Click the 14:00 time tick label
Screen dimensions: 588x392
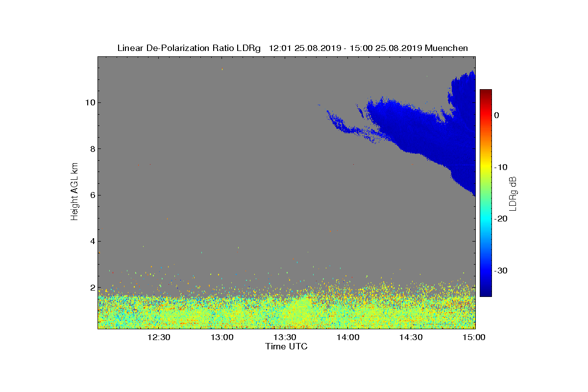[x=348, y=337]
